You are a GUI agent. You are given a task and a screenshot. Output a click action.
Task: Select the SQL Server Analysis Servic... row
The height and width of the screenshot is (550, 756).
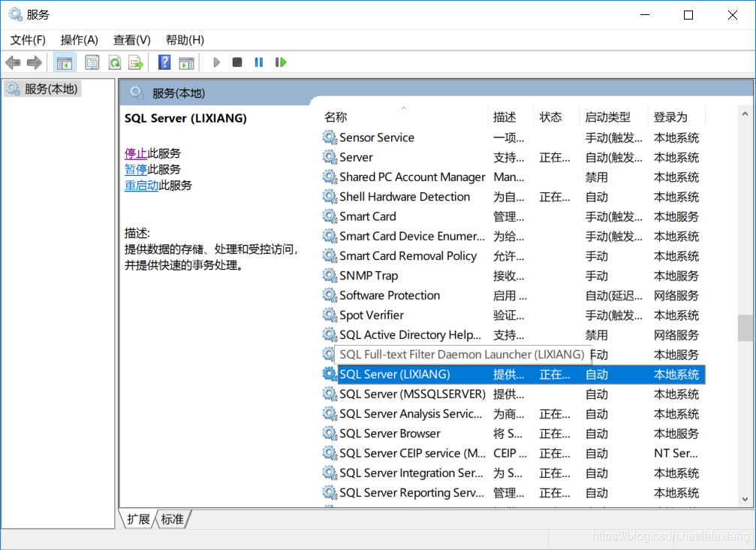click(514, 414)
